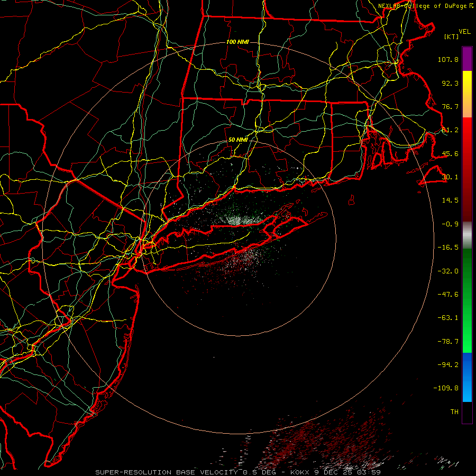Image resolution: width=476 pixels, height=476 pixels.
Task: Click the -47.6 legend value
Action: pos(448,295)
